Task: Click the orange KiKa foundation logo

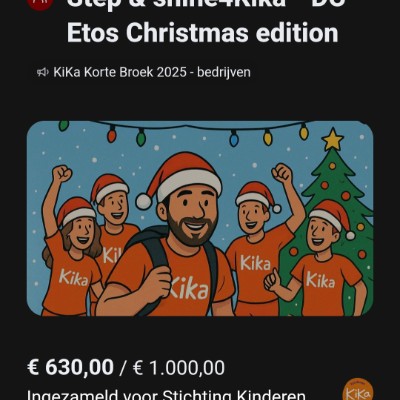Action: [x=358, y=390]
